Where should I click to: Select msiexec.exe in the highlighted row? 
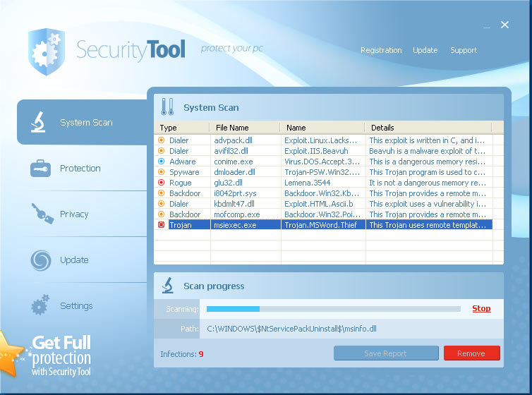point(235,225)
